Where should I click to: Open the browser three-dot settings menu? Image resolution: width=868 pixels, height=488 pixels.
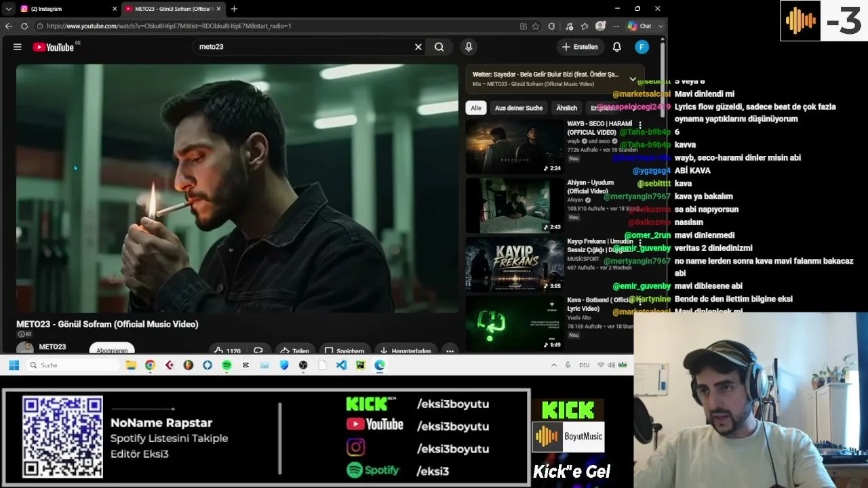point(616,26)
